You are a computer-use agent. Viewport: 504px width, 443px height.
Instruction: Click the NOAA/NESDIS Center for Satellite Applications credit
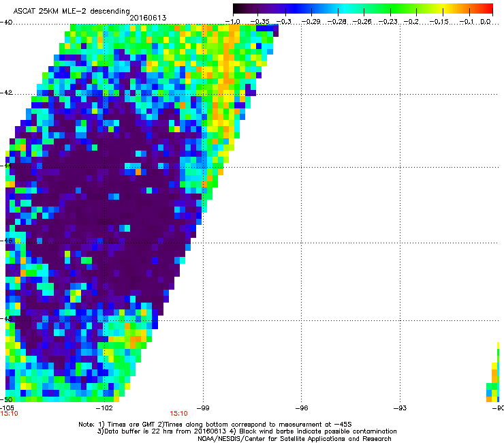(294, 439)
